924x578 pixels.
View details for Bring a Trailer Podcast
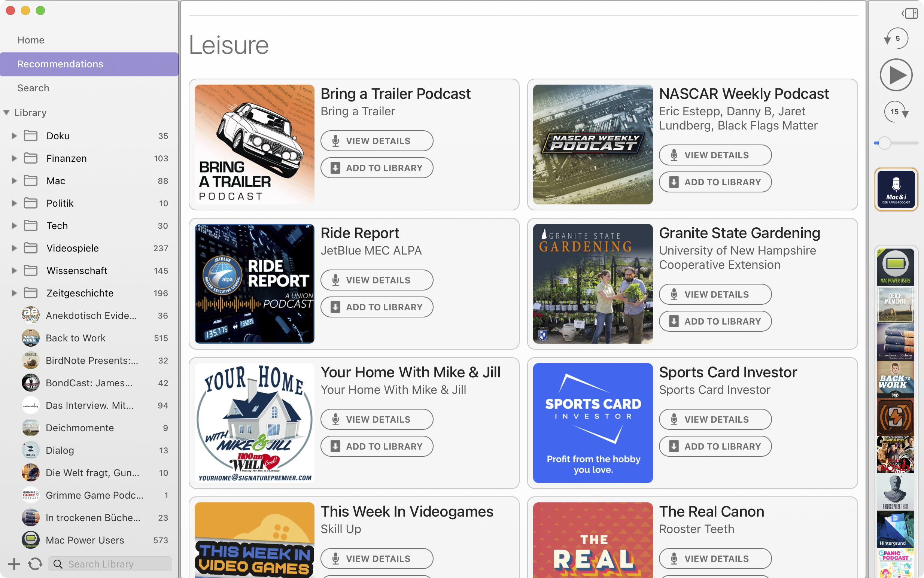pos(377,141)
